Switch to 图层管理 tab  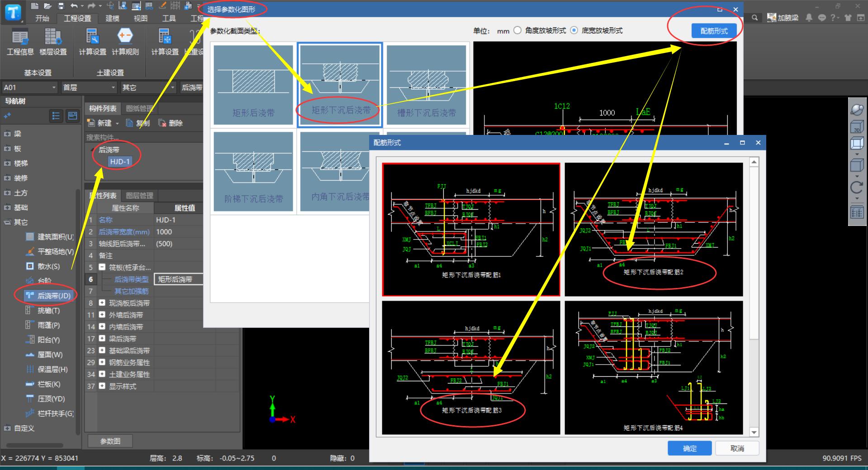(x=139, y=196)
